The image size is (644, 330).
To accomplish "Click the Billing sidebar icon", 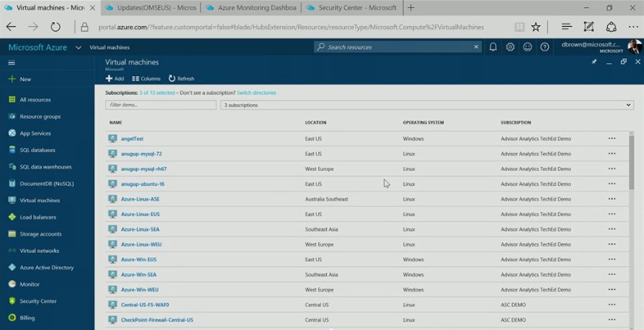I will coord(12,317).
